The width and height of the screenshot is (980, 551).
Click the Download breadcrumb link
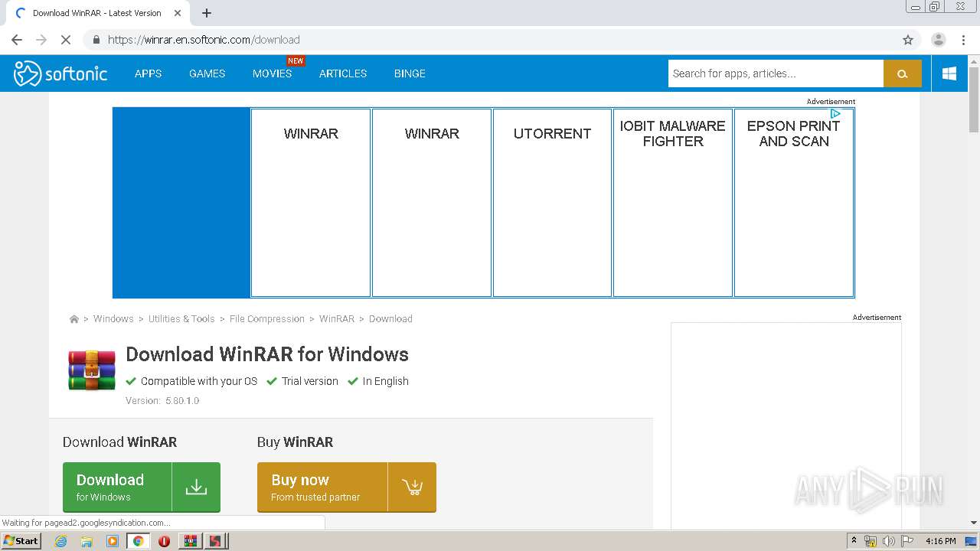(390, 319)
